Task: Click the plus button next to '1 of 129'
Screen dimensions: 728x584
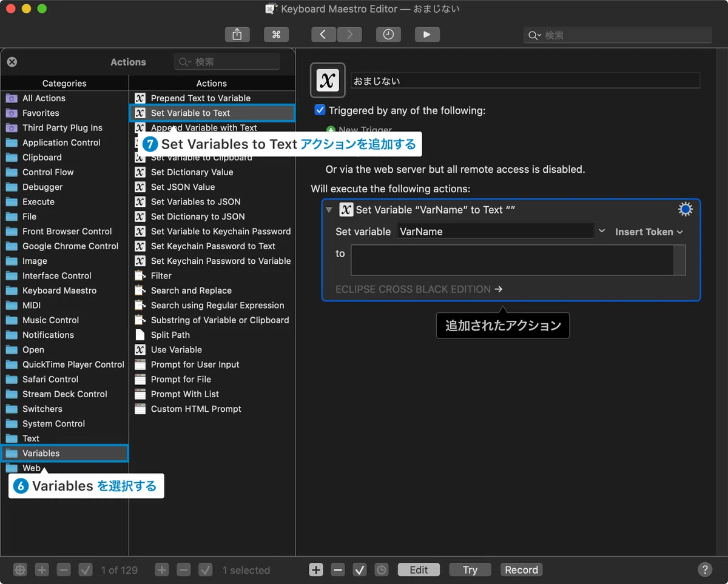Action: click(42, 569)
